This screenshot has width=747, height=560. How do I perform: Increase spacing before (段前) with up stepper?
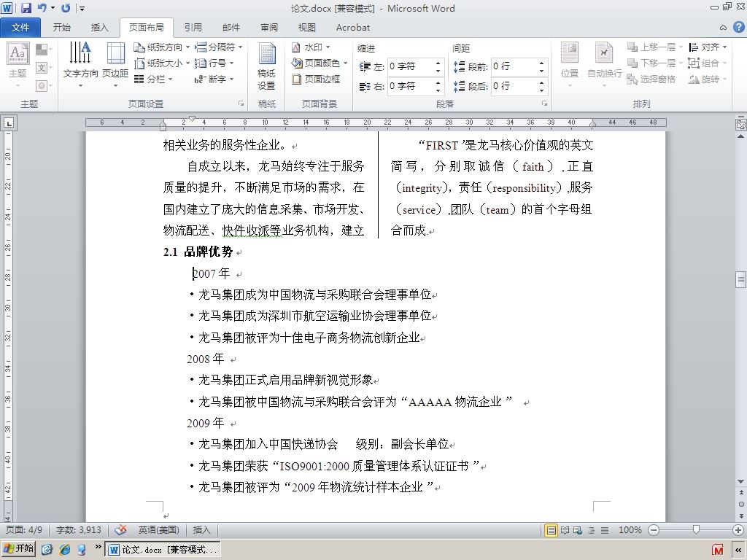(x=542, y=63)
